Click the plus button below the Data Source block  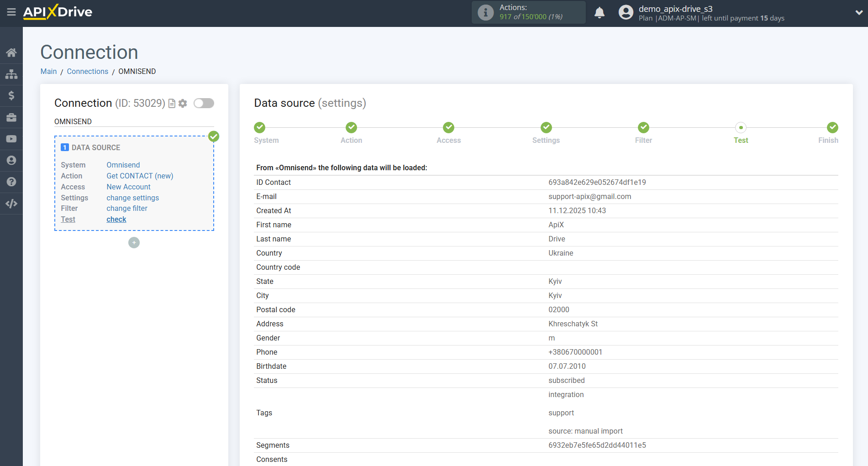(x=134, y=242)
